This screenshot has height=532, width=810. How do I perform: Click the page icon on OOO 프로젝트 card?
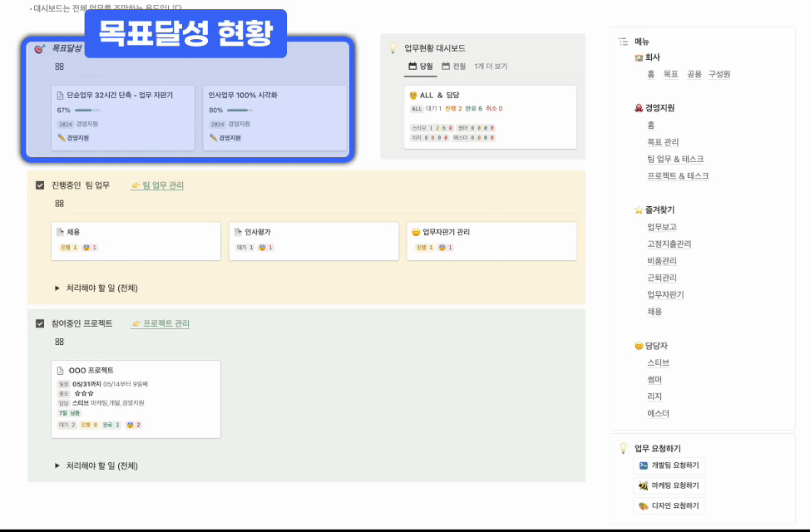coord(61,370)
